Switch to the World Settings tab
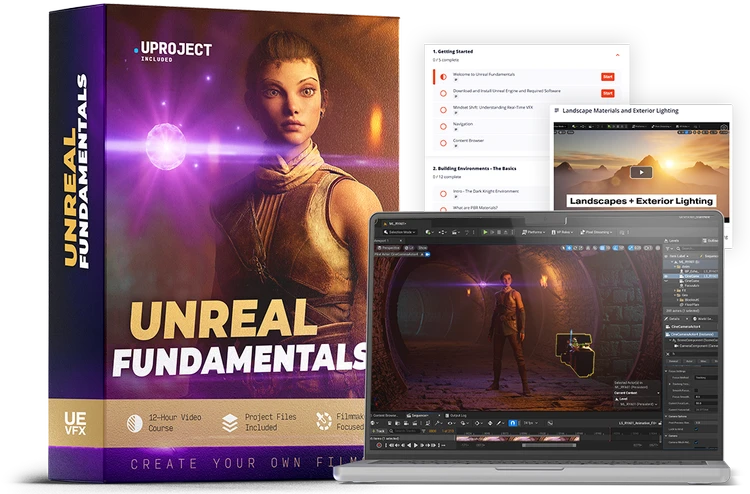750x494 pixels. coord(703,318)
